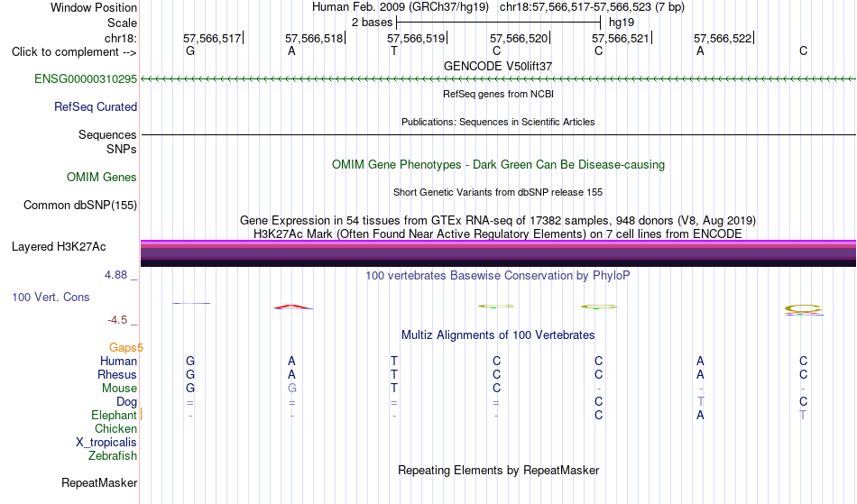Click the hg19 label beside scale bar
Viewport: 857px width, 504px height.
pos(622,23)
